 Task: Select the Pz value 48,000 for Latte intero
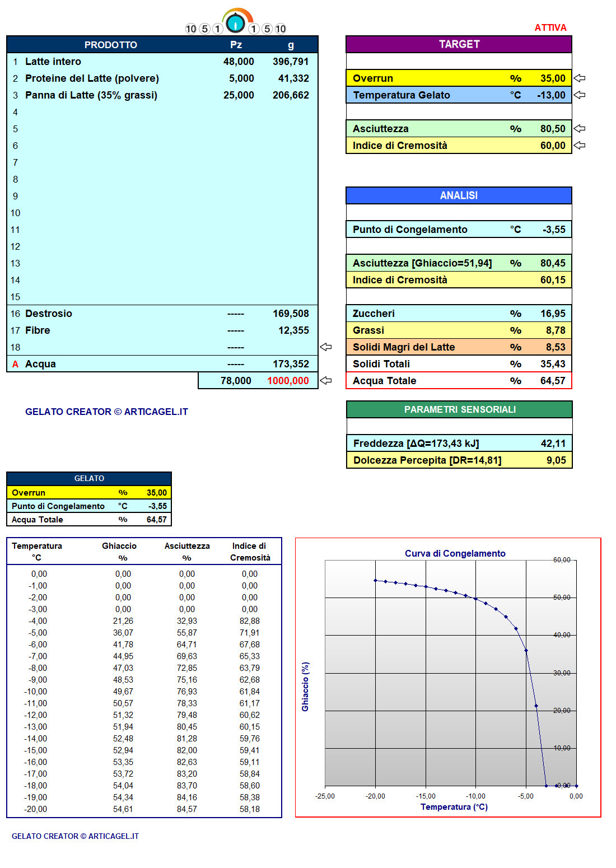(239, 62)
